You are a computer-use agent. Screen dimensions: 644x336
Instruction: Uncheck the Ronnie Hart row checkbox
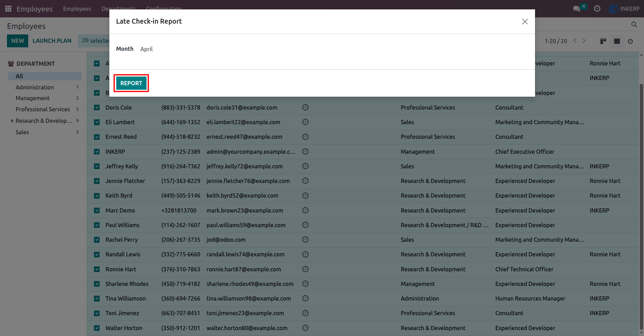click(x=97, y=269)
